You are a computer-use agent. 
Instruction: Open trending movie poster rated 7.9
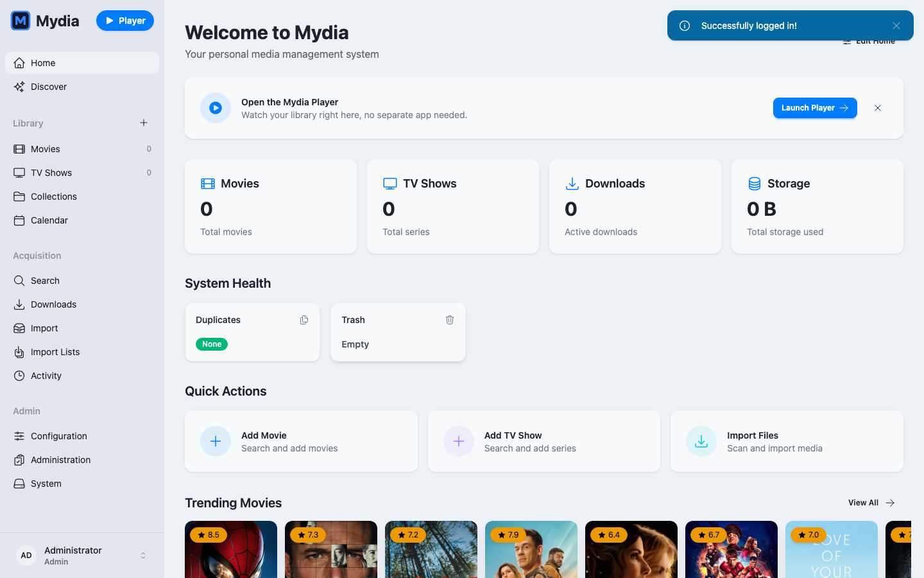pyautogui.click(x=531, y=550)
